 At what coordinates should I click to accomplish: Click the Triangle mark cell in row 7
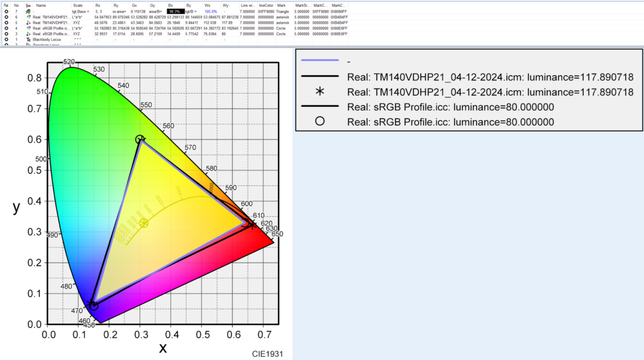(x=282, y=11)
